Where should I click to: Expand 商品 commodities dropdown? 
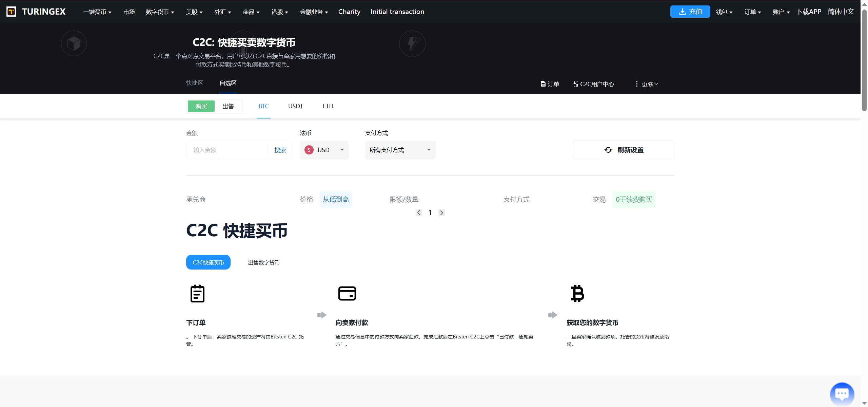click(x=251, y=12)
